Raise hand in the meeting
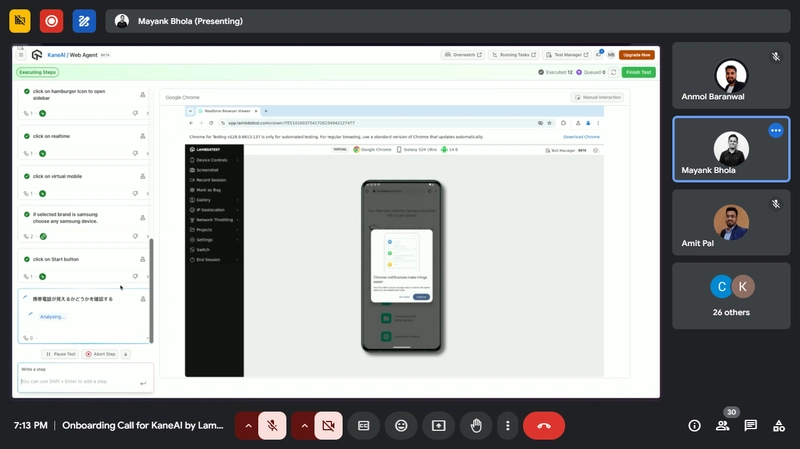 (x=476, y=426)
